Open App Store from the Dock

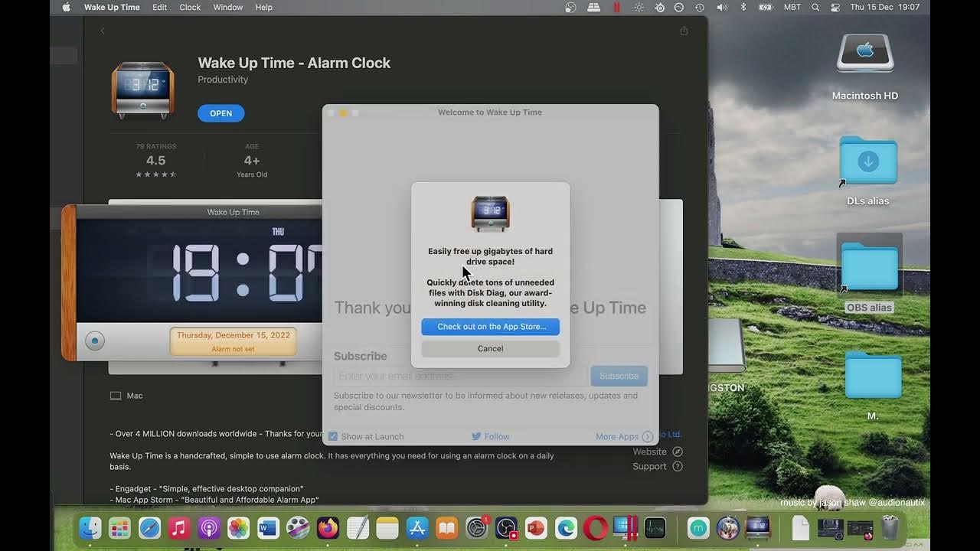tap(417, 528)
